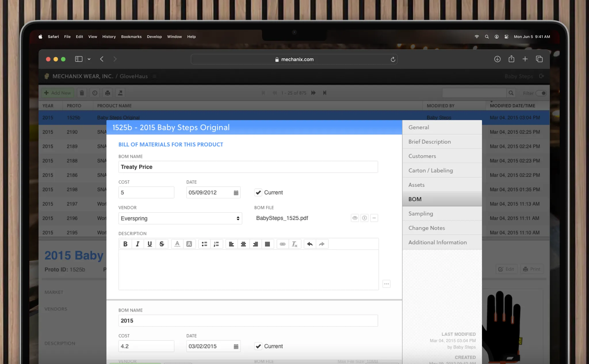This screenshot has width=589, height=364.
Task: Click the Print button near Edit
Action: [532, 269]
